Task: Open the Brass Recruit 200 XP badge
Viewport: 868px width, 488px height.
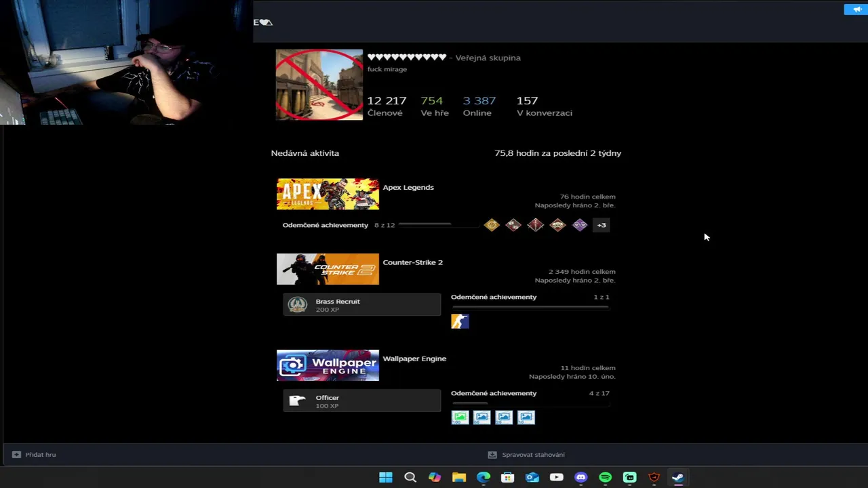Action: click(362, 305)
